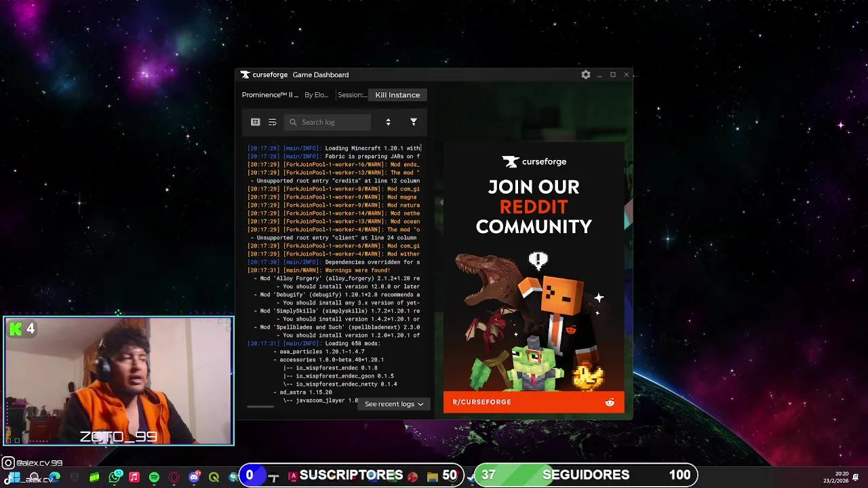Select log line 'Mod ends_'
The image size is (868, 488).
[x=334, y=164]
